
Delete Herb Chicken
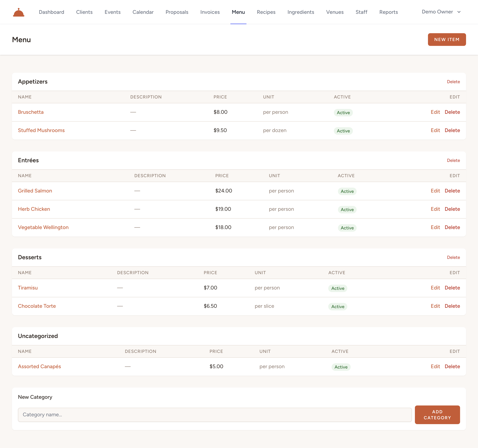[x=452, y=209]
